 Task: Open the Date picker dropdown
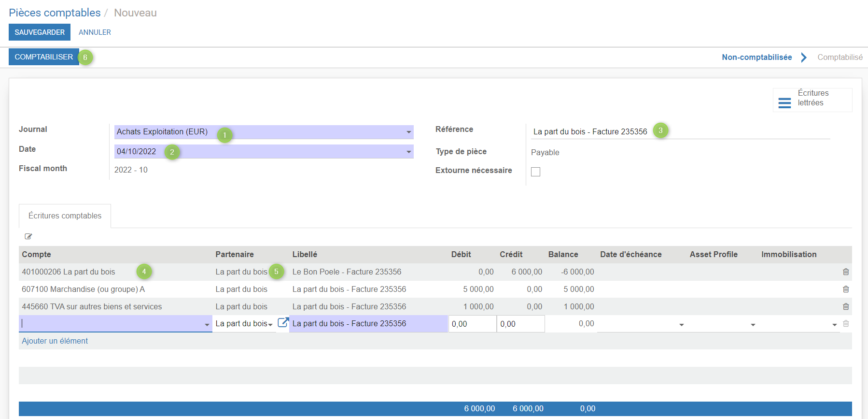click(409, 152)
